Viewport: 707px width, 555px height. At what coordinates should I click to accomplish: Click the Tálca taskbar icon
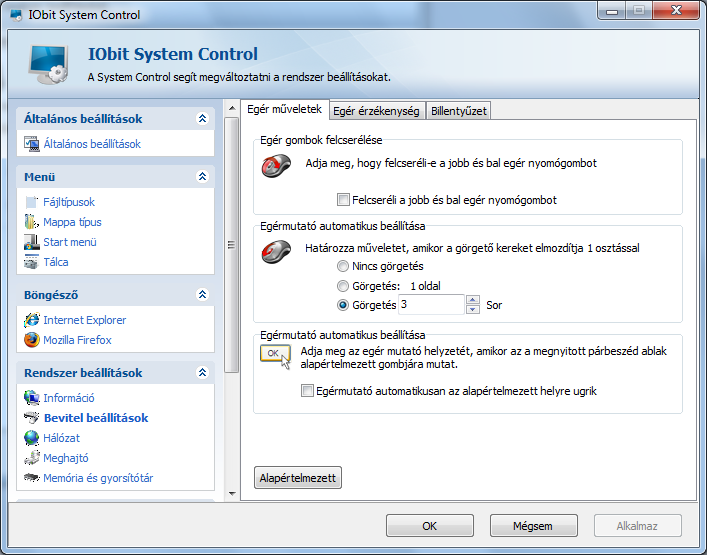pyautogui.click(x=32, y=262)
